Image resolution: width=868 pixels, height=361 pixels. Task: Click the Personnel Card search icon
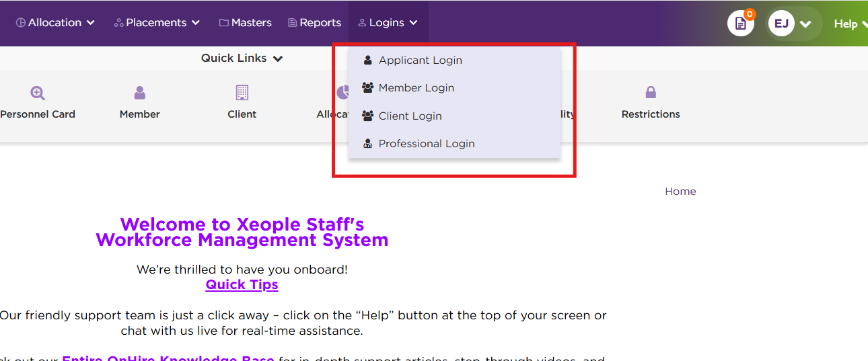tap(38, 93)
